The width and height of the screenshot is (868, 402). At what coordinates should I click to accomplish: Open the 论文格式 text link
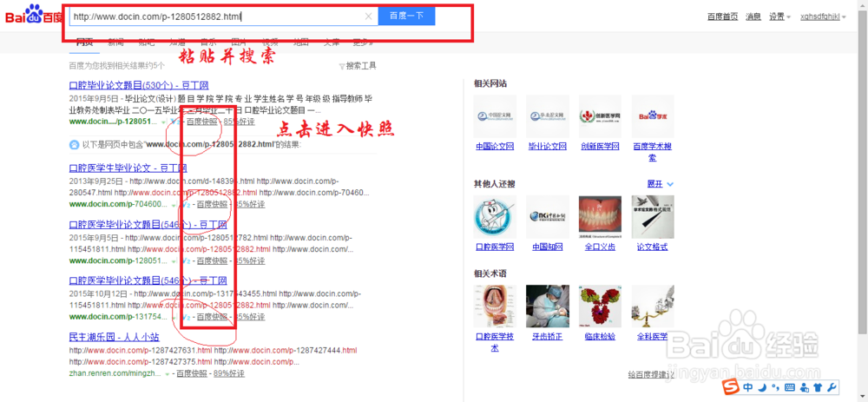pos(653,247)
